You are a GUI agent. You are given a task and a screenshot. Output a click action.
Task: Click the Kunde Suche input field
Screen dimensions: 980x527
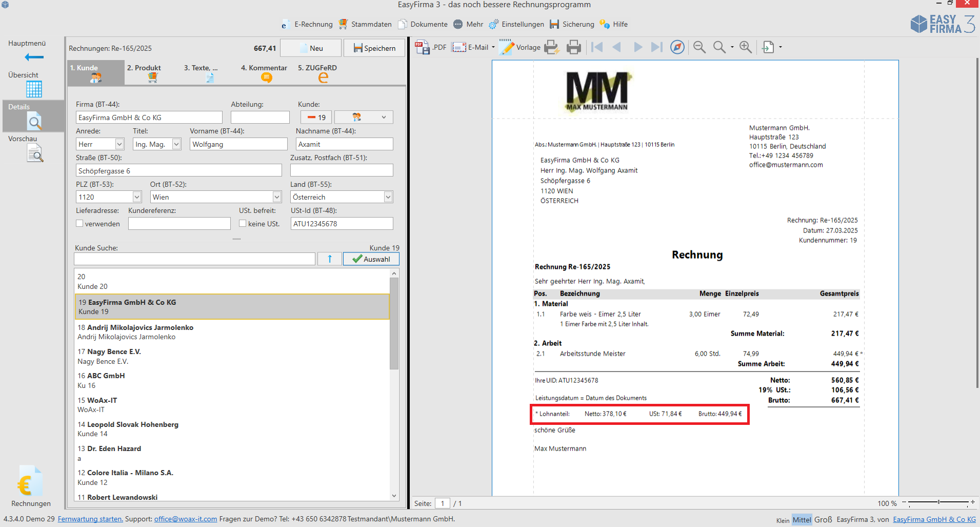click(194, 259)
